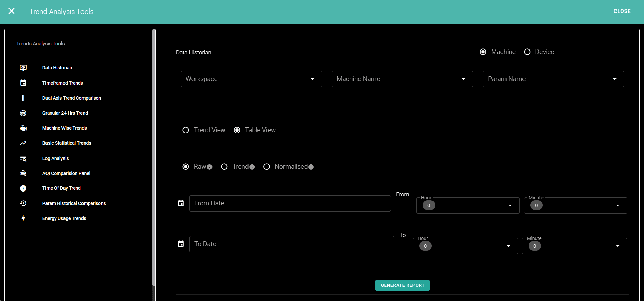
Task: Choose the Normalised data radio button
Action: point(267,167)
